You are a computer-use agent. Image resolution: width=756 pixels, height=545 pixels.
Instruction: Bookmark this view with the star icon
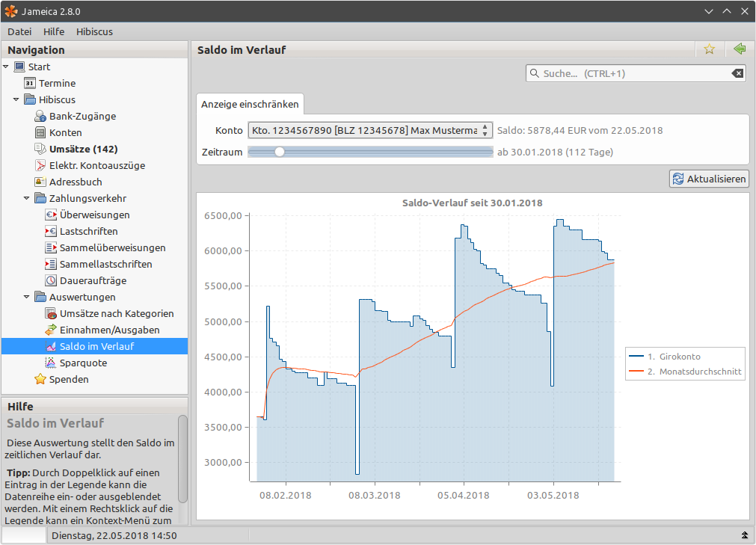709,49
